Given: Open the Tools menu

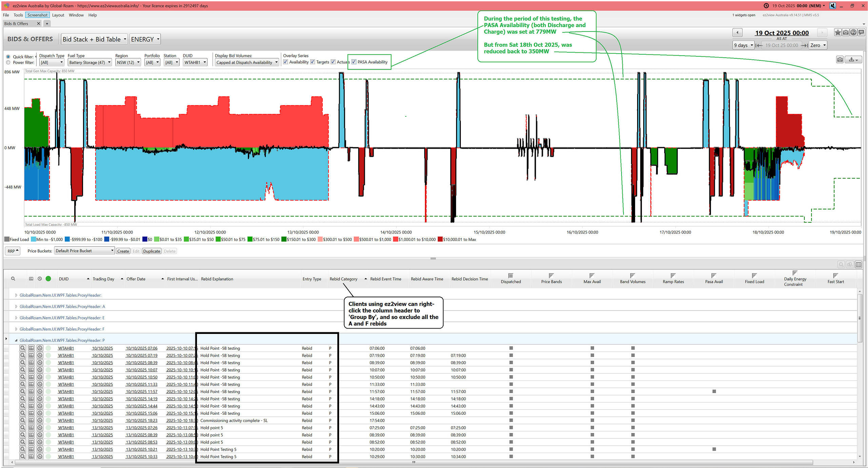Looking at the screenshot, I should (18, 15).
